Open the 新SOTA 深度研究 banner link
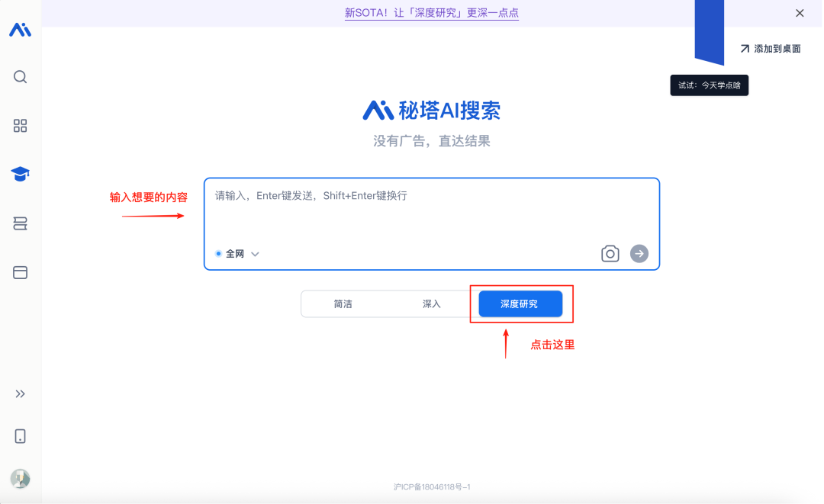The image size is (824, 504). 431,13
